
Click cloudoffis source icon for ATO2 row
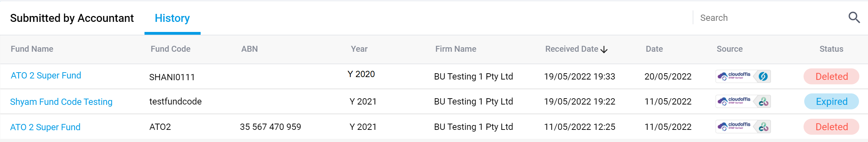coord(734,127)
